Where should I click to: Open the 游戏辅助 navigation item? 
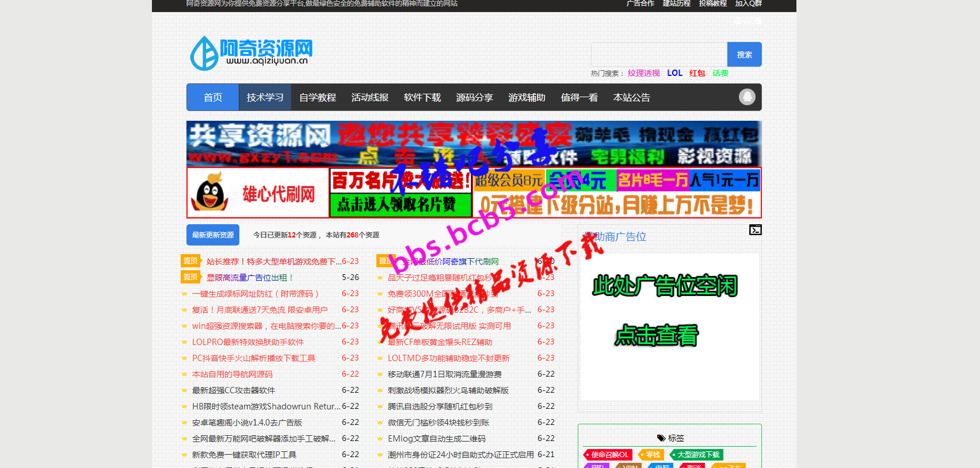527,97
